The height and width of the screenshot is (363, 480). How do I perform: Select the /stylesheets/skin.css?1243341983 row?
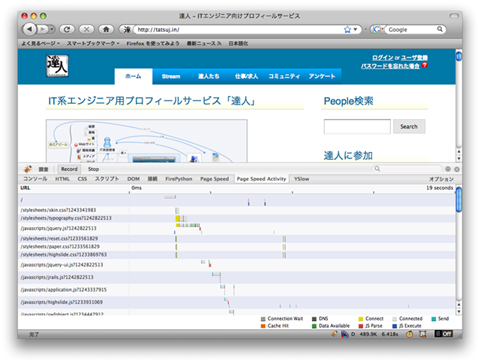(237, 210)
